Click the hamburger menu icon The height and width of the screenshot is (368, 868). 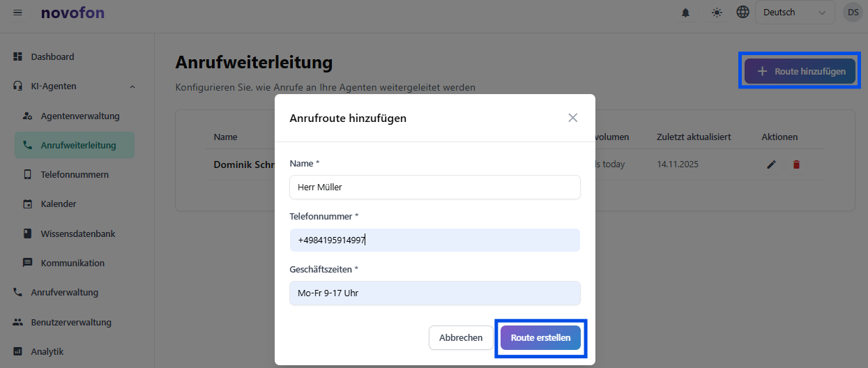coord(17,13)
